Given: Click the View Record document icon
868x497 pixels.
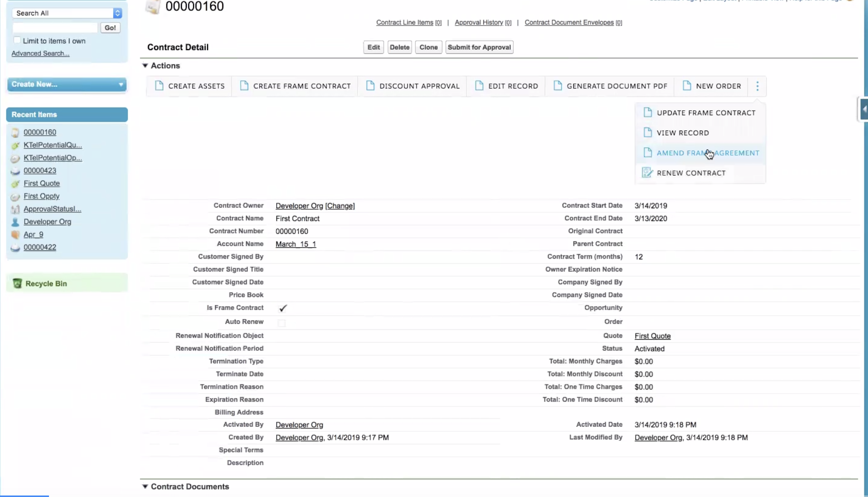Looking at the screenshot, I should (x=648, y=133).
